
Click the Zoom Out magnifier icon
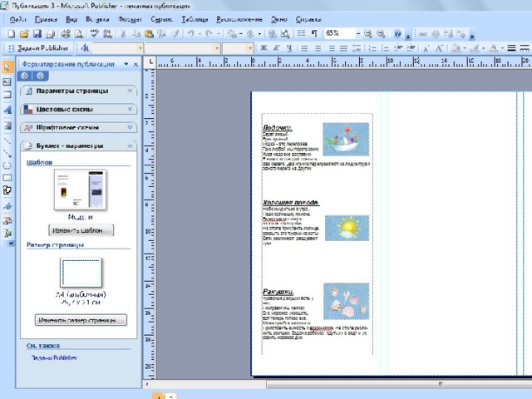click(x=369, y=33)
